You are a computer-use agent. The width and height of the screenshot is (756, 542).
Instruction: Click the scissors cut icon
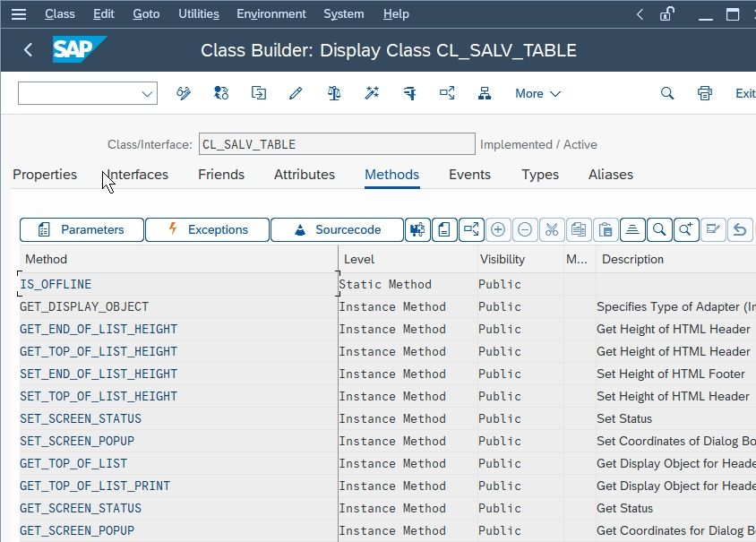552,229
